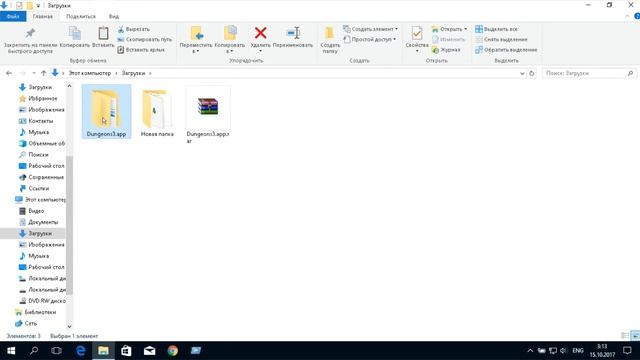
Task: Click sidebar scroll down arrow
Action: point(69,327)
